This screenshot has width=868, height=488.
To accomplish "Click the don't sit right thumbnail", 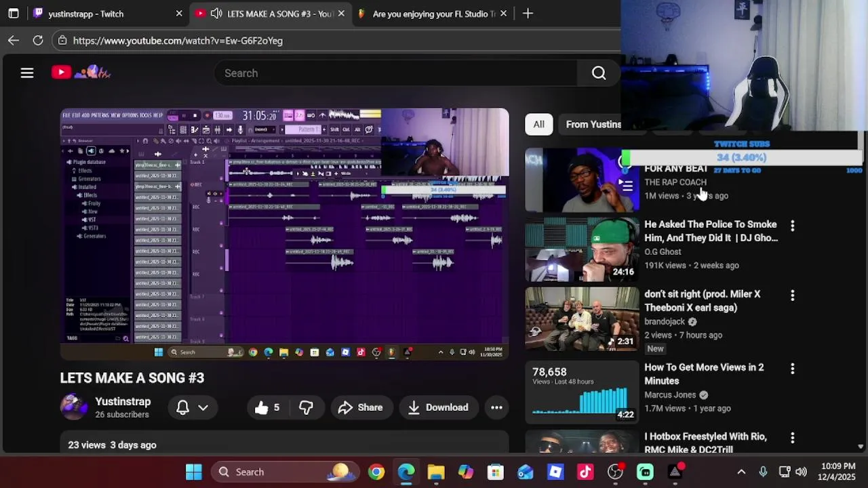I will coord(582,319).
